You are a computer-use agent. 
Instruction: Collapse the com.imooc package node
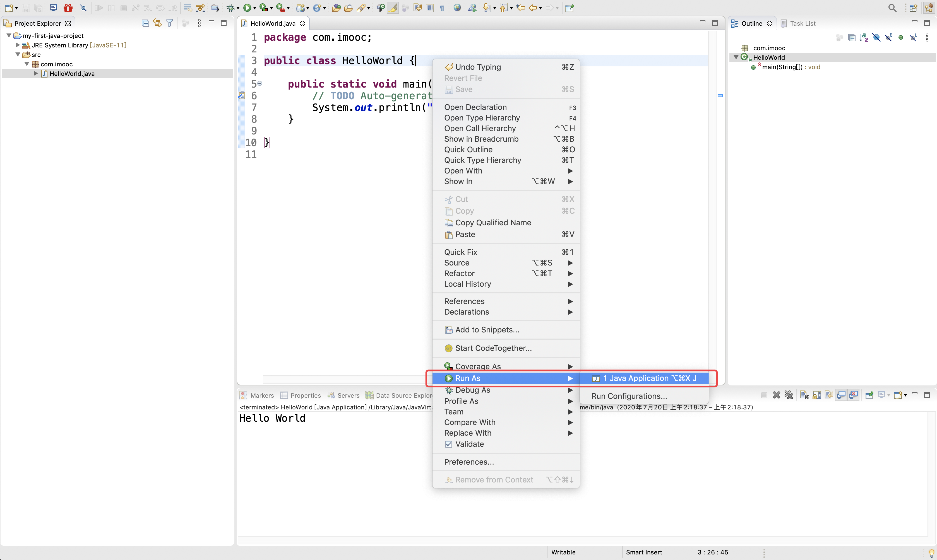coord(27,64)
